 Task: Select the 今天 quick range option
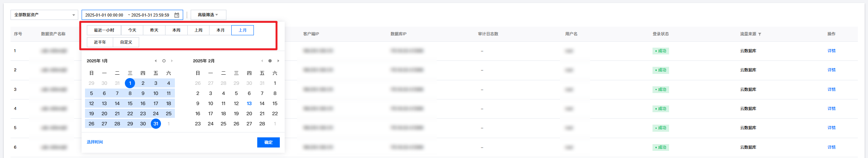coord(132,30)
